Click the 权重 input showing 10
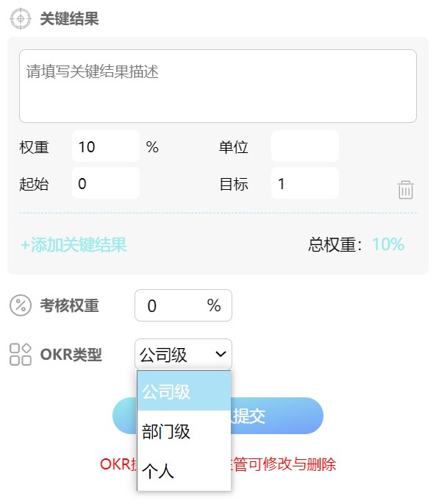The height and width of the screenshot is (504, 433). coord(106,146)
